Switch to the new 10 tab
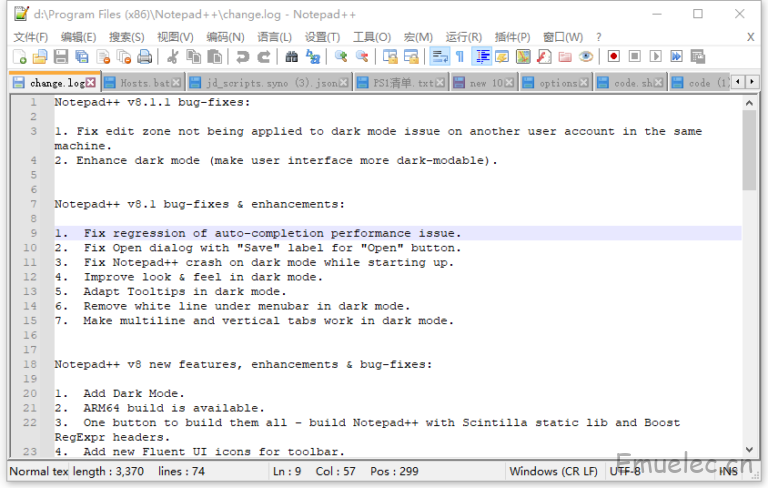The width and height of the screenshot is (768, 488). pos(483,83)
